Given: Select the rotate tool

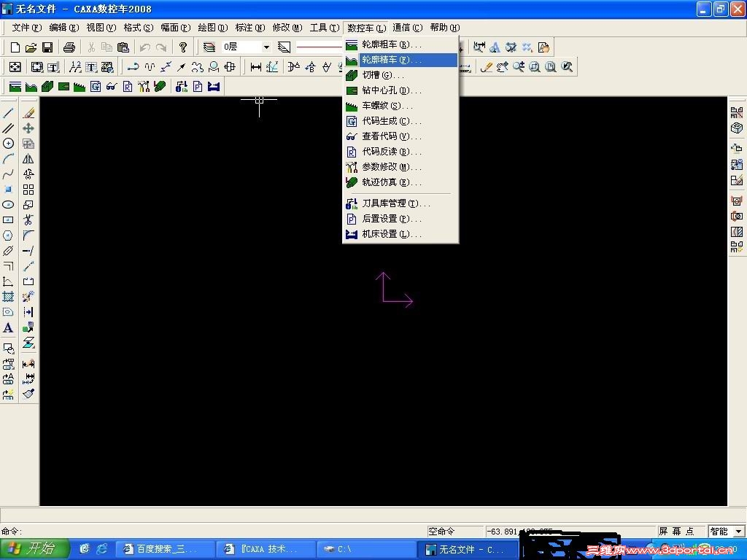Looking at the screenshot, I should 28,174.
